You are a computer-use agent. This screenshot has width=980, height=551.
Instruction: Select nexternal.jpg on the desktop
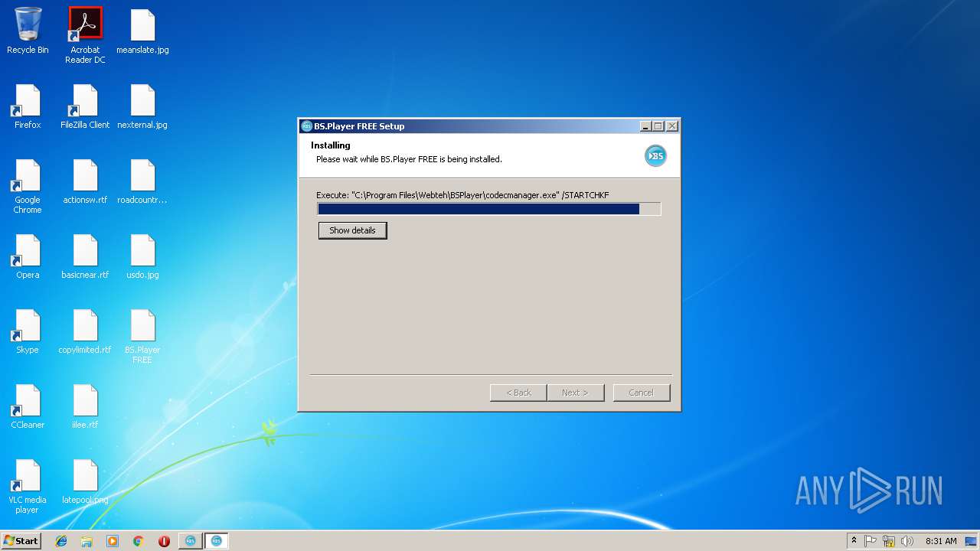(x=142, y=106)
